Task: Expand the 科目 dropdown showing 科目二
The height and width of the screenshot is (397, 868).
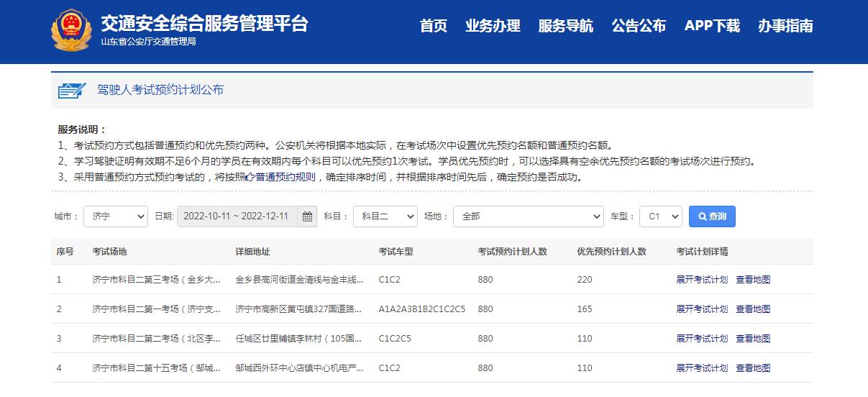Action: [x=385, y=216]
